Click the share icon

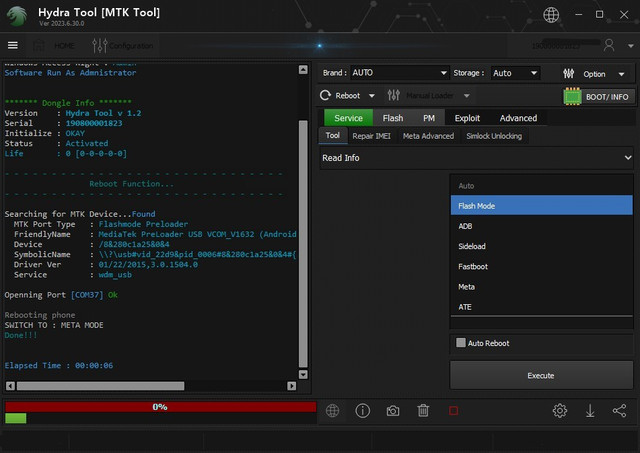[620, 411]
